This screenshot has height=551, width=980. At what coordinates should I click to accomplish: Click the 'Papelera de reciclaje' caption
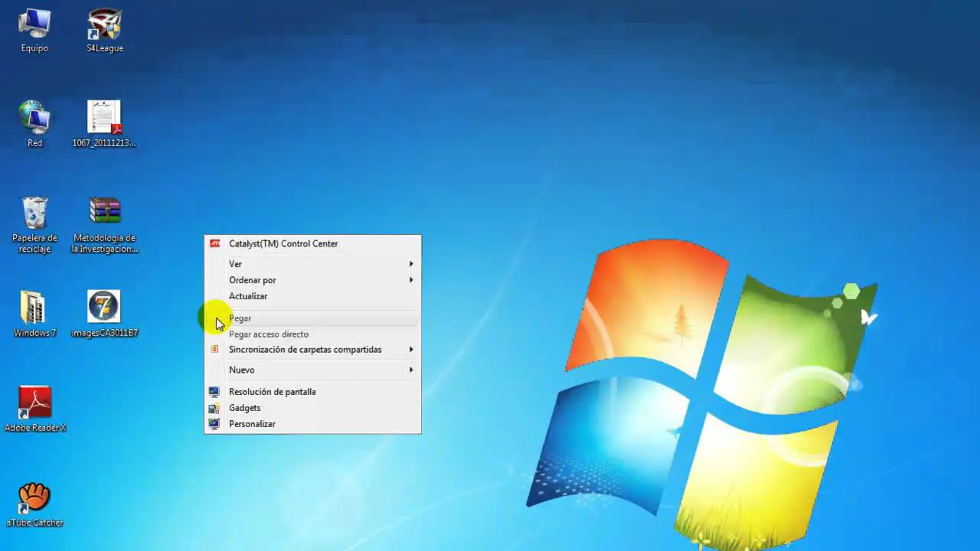click(34, 243)
